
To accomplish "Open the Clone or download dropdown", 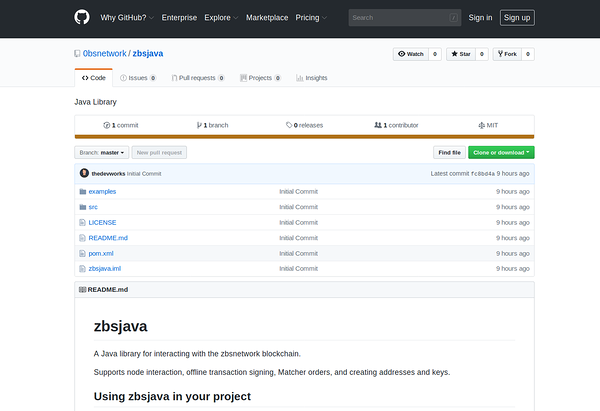I will (x=501, y=152).
